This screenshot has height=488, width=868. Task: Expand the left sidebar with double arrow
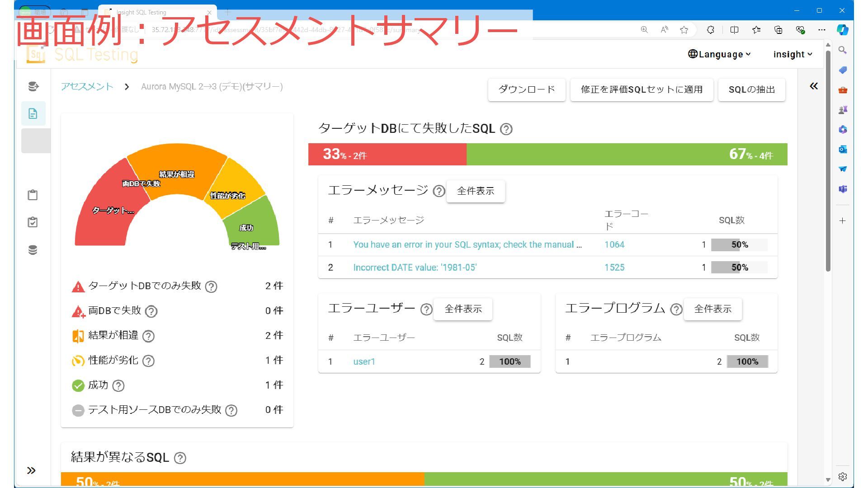31,470
